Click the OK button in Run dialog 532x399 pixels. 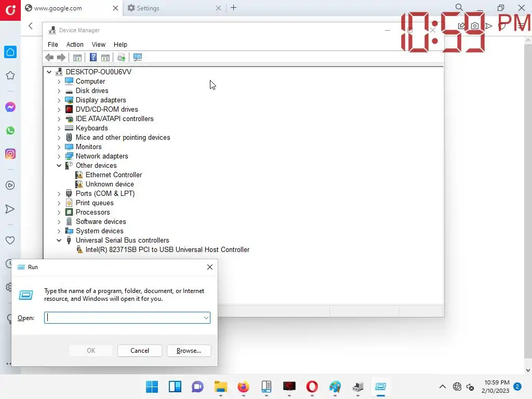tap(91, 351)
